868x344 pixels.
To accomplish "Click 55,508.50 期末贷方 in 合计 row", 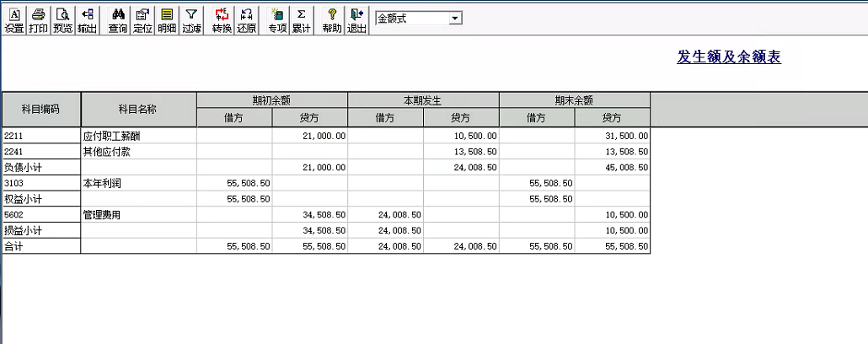I will click(613, 246).
